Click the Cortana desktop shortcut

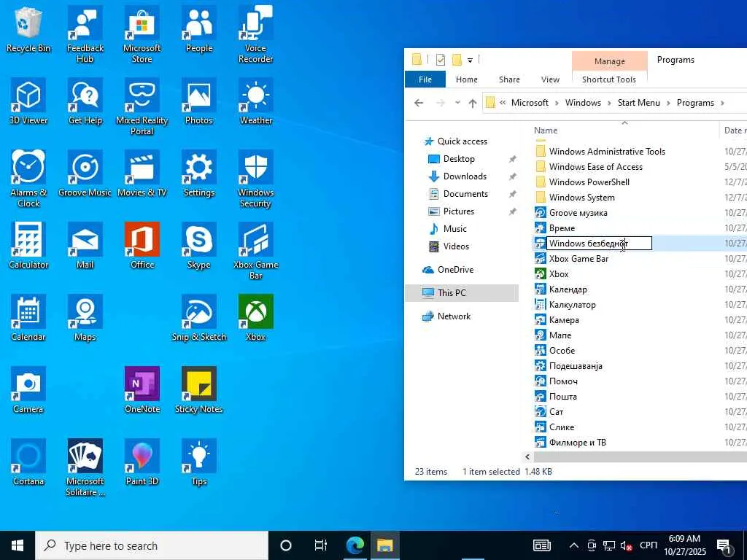(28, 463)
